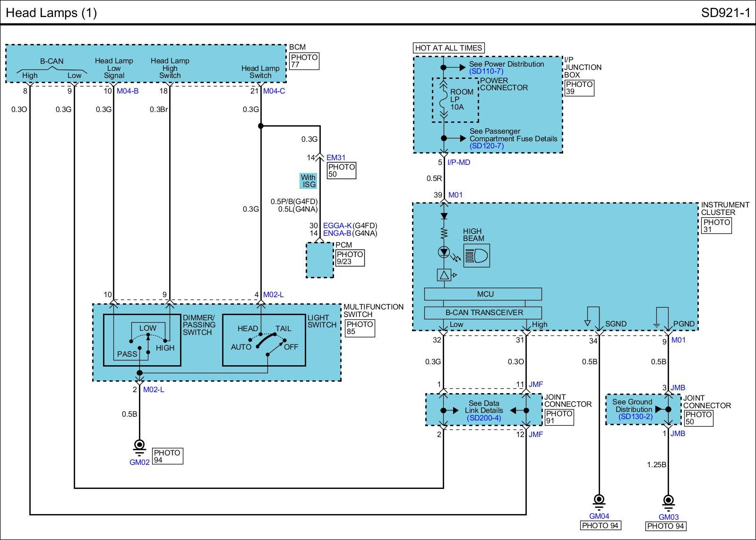Follow the SD130-2 Ground Distribution reference
The image size is (756, 540).
click(635, 417)
